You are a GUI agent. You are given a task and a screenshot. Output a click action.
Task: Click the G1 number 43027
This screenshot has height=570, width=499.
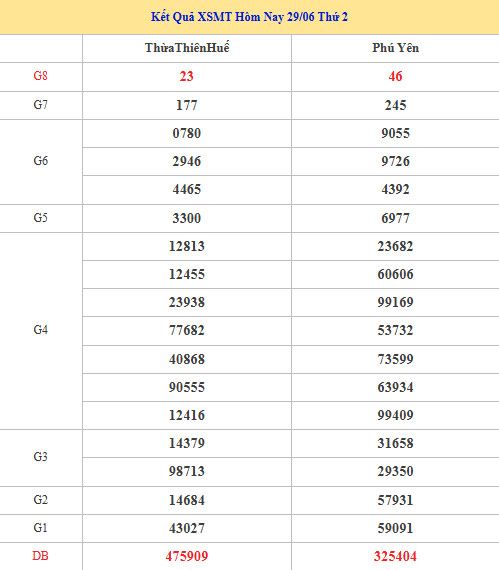pos(187,529)
